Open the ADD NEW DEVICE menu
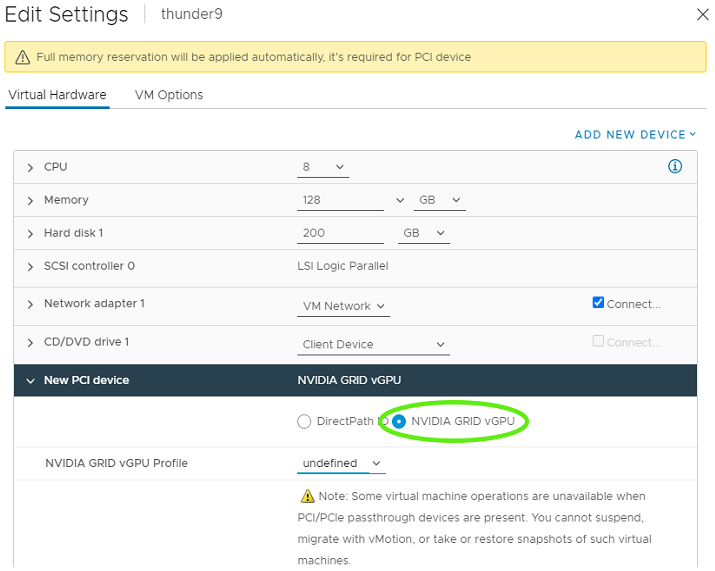 pos(635,135)
